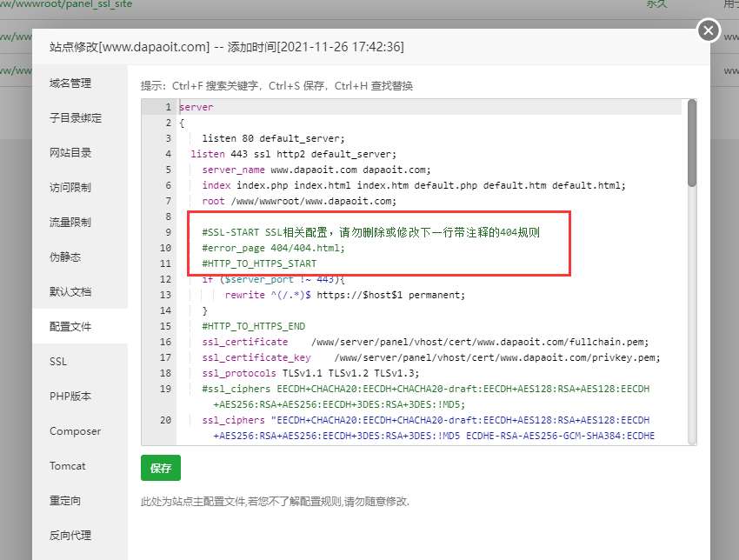
Task: Click the ssl_ciphers line 20
Action: [x=429, y=428]
